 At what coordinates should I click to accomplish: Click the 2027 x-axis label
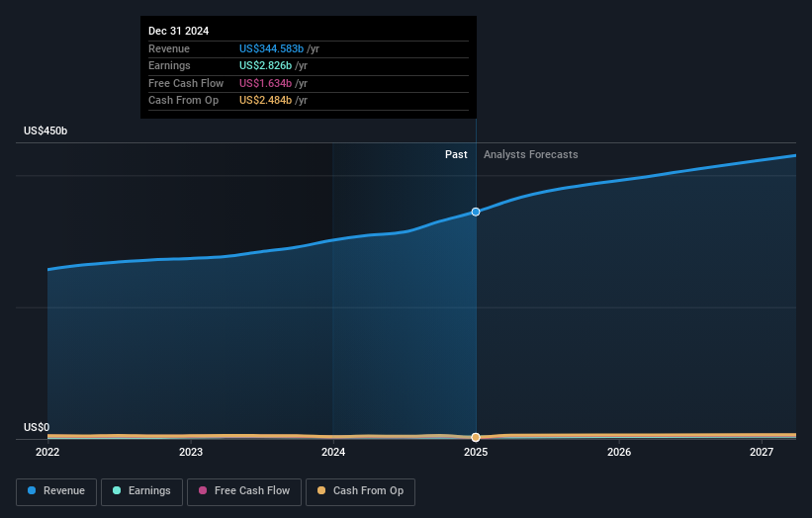click(x=762, y=452)
